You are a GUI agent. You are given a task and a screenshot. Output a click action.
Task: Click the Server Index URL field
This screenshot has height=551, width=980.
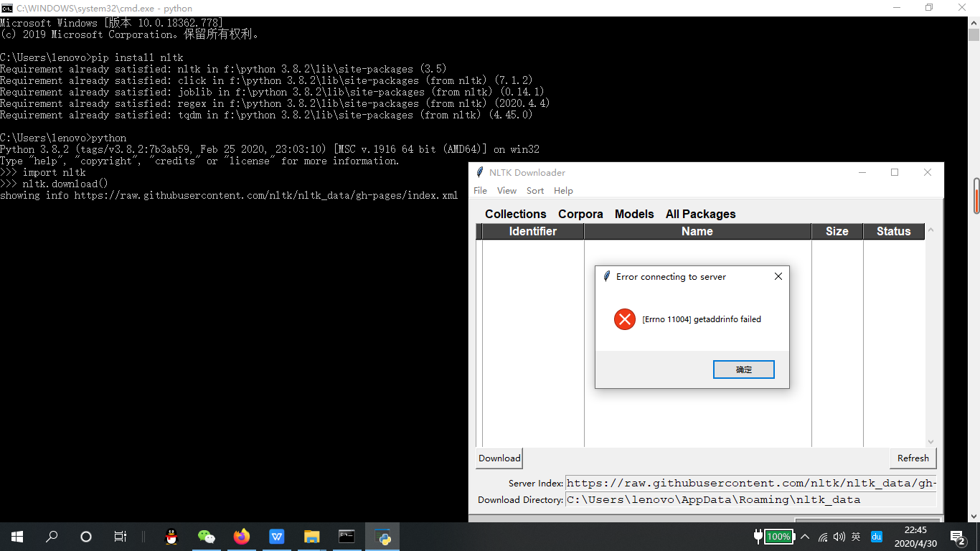pos(751,484)
